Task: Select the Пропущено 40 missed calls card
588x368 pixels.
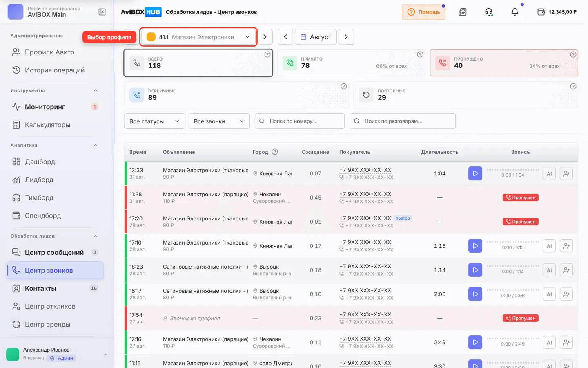Action: point(504,63)
